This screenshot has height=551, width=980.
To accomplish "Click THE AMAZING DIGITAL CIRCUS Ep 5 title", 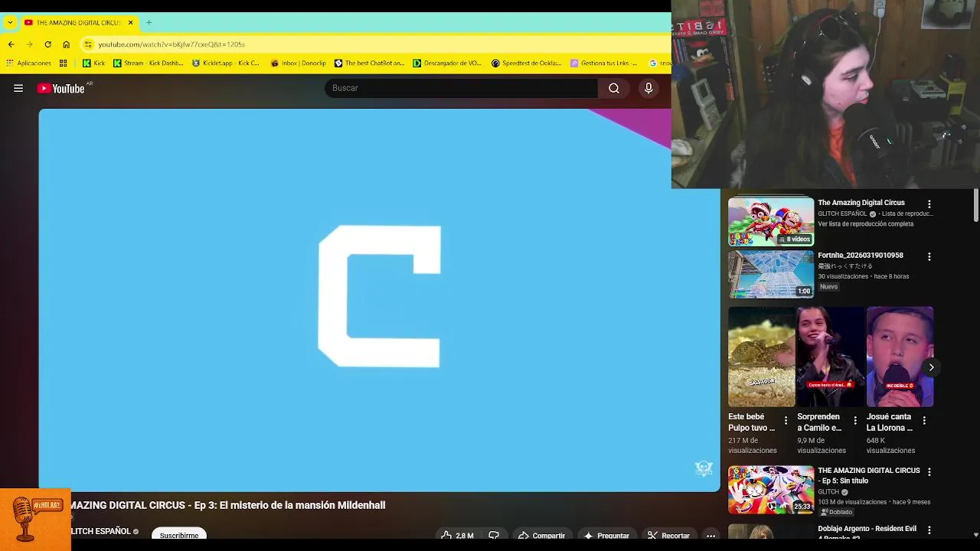I will [869, 475].
